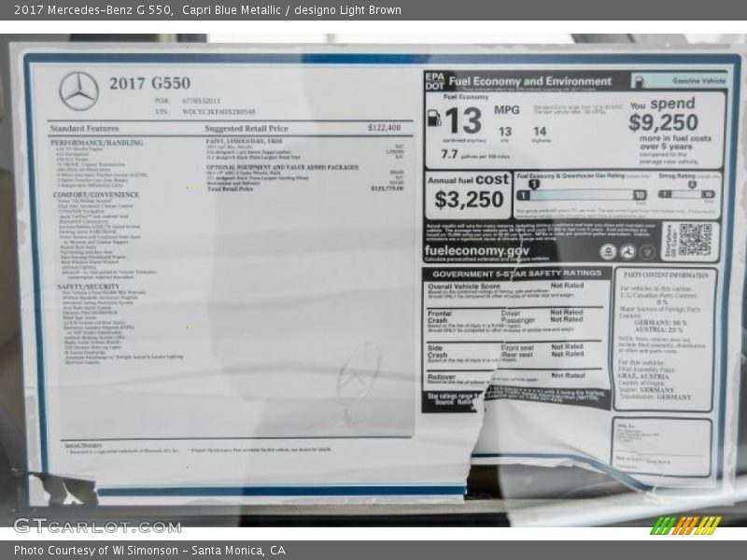The image size is (747, 560).
Task: Click 'Not Rated' beside Rollover
Action: (x=568, y=376)
